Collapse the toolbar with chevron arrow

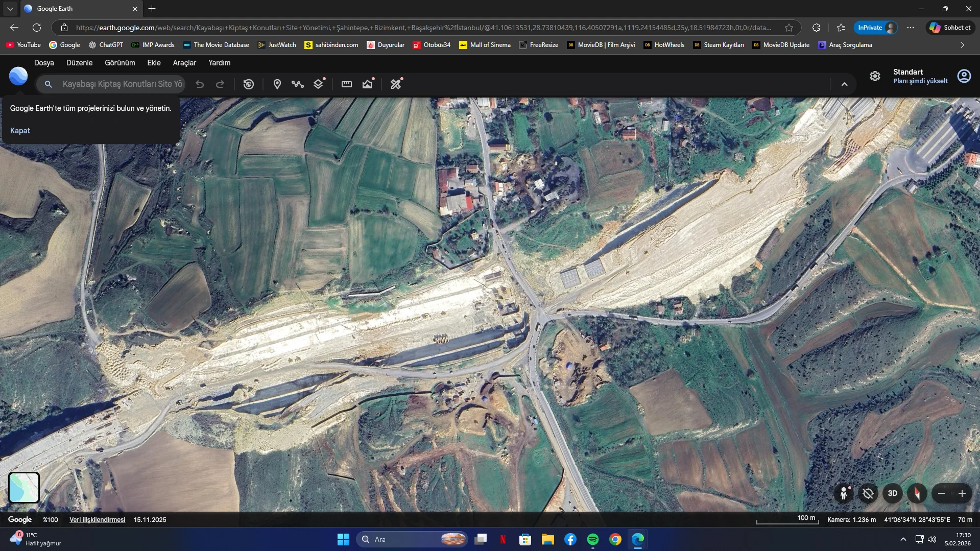coord(844,84)
